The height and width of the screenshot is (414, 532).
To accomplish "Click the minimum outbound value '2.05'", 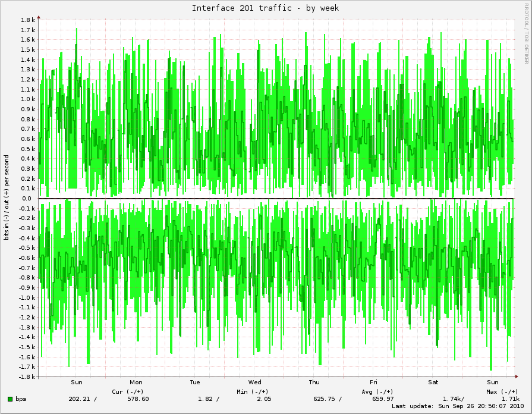I will (264, 399).
